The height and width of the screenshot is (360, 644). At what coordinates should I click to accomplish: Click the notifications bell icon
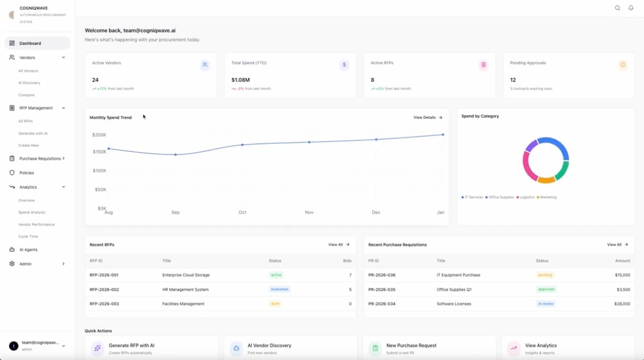click(631, 8)
